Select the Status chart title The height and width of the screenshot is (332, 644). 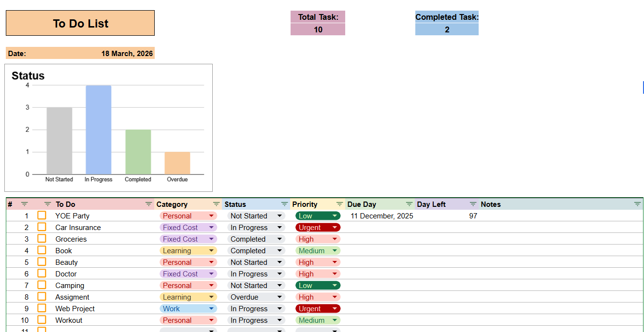click(28, 76)
